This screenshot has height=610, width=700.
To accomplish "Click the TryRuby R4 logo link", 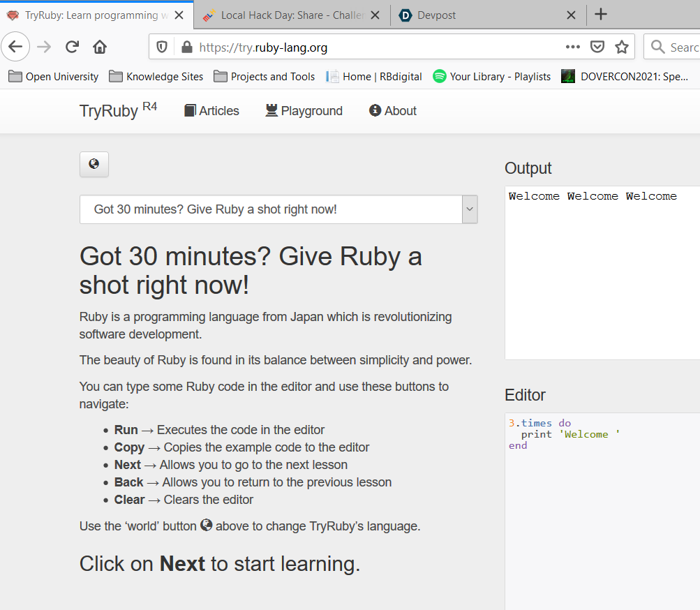I will point(119,110).
